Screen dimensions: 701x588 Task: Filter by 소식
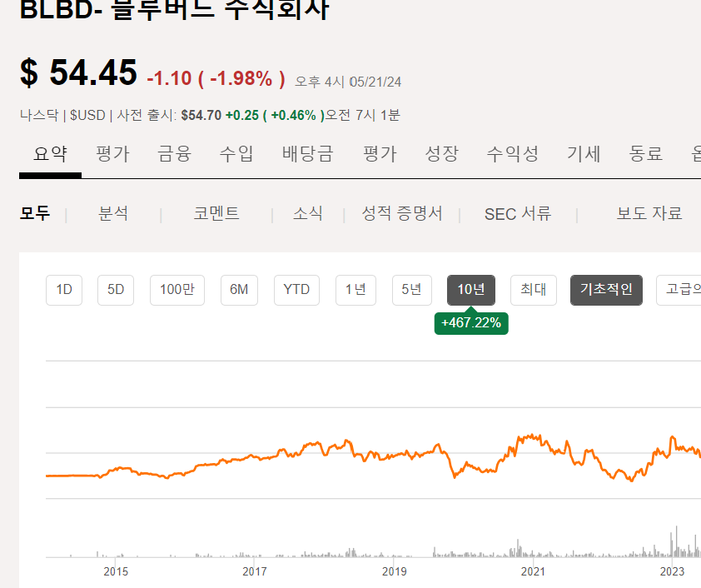coord(307,213)
